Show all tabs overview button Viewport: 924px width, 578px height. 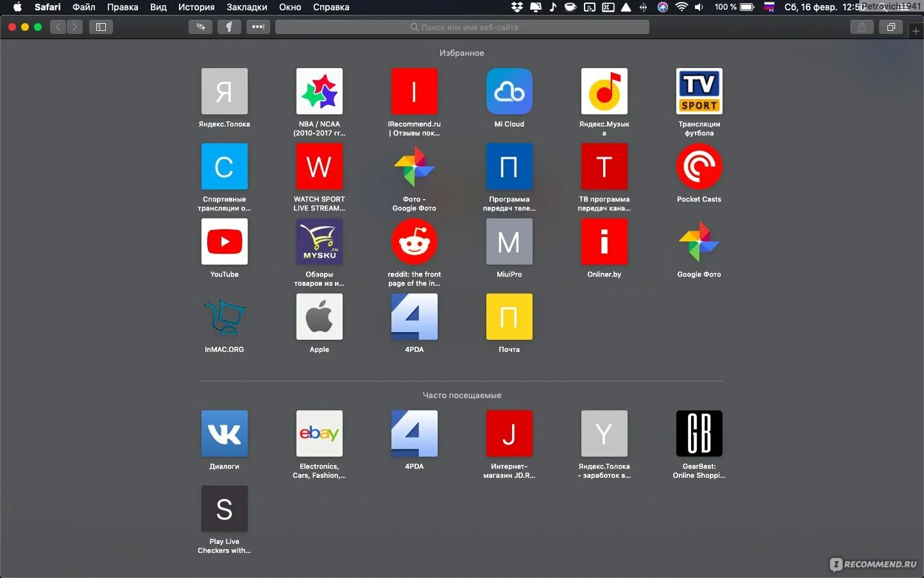pos(891,27)
